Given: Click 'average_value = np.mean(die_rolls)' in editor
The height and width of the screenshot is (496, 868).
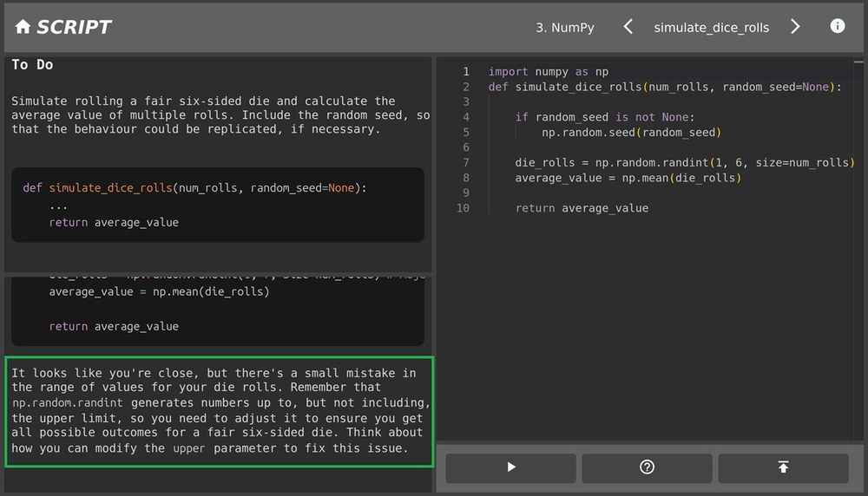Looking at the screenshot, I should (x=628, y=178).
